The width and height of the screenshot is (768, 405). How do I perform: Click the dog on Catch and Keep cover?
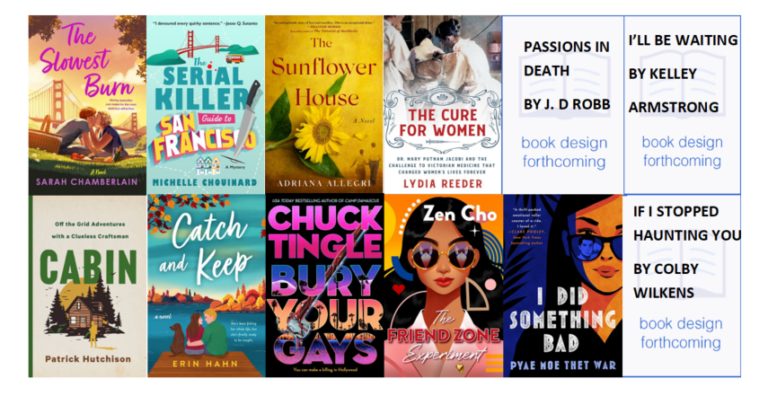click(177, 338)
